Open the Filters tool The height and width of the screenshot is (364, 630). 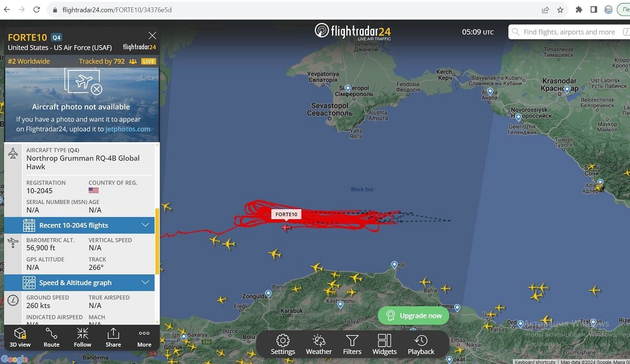(352, 345)
